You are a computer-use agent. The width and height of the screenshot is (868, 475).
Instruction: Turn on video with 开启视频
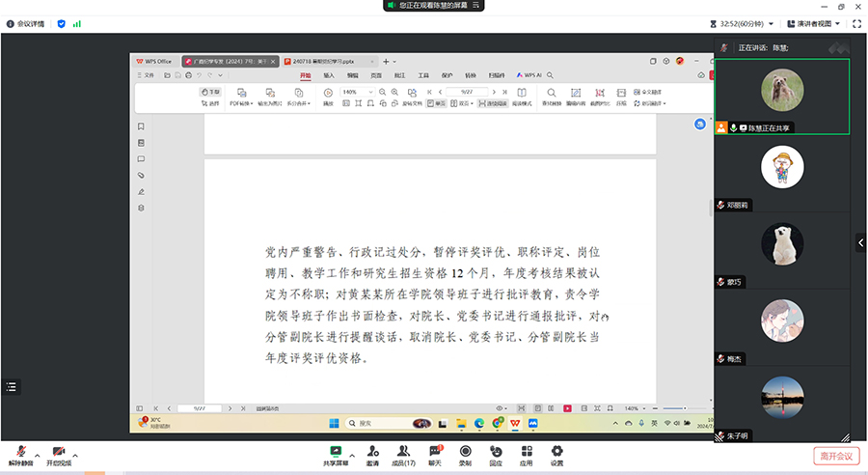[x=59, y=453]
